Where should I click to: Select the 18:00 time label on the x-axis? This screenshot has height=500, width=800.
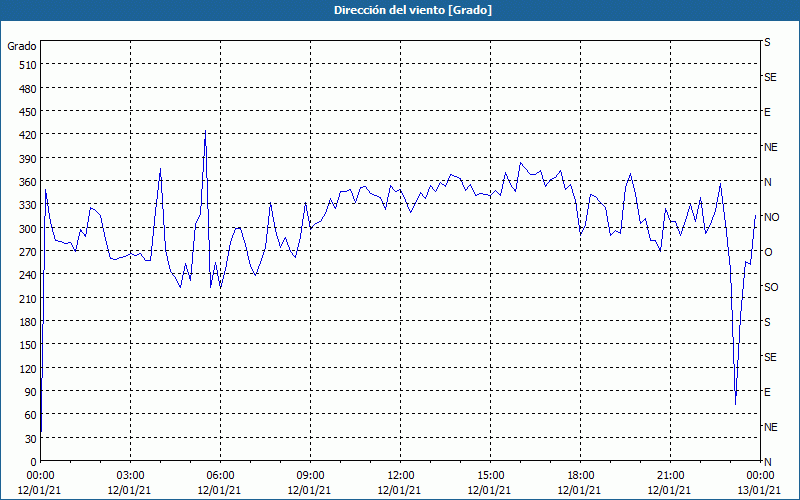coord(580,476)
